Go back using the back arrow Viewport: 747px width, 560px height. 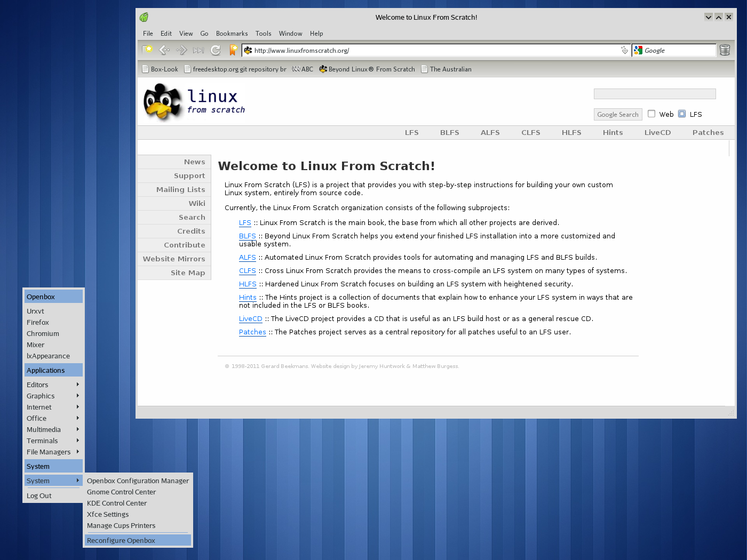[164, 50]
